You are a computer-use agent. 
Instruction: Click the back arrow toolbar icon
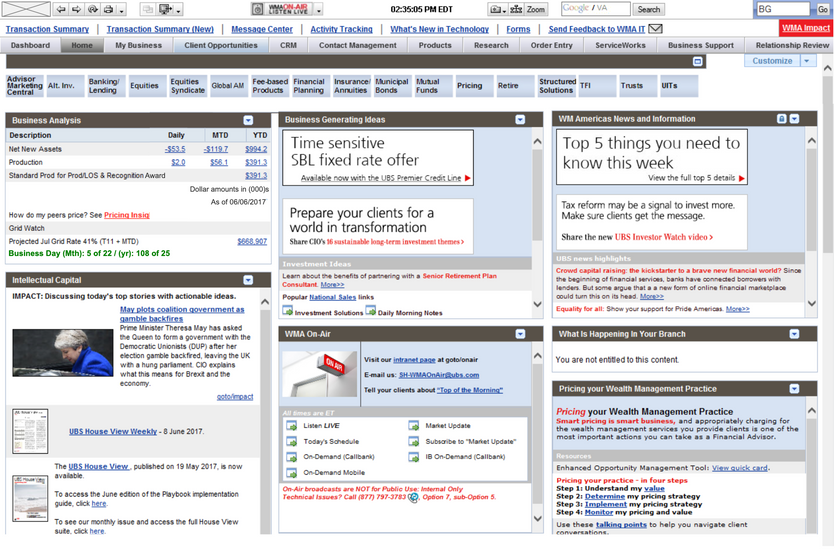click(x=61, y=9)
